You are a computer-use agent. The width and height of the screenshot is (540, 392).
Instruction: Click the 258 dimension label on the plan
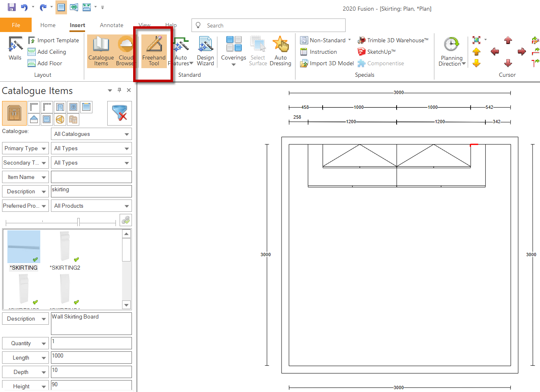click(x=297, y=117)
